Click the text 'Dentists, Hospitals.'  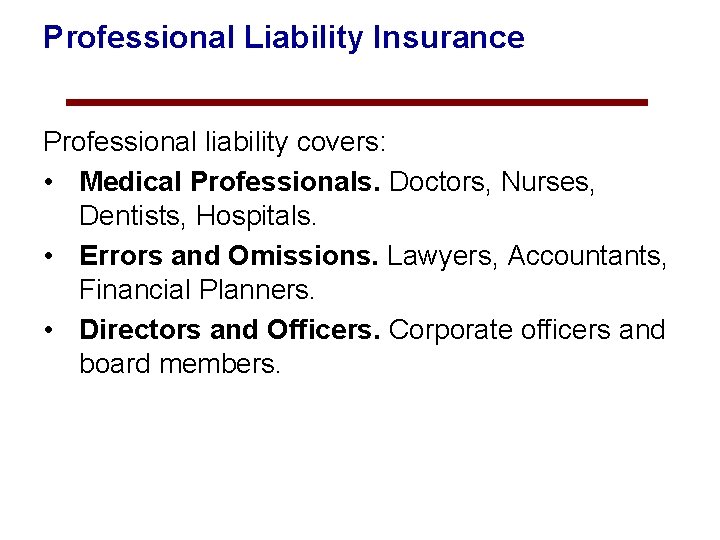pos(200,215)
